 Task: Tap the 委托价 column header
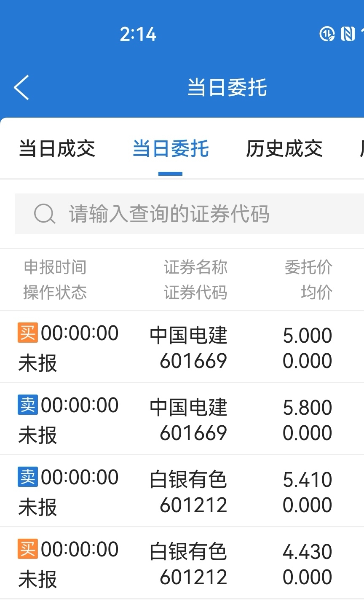(x=309, y=267)
